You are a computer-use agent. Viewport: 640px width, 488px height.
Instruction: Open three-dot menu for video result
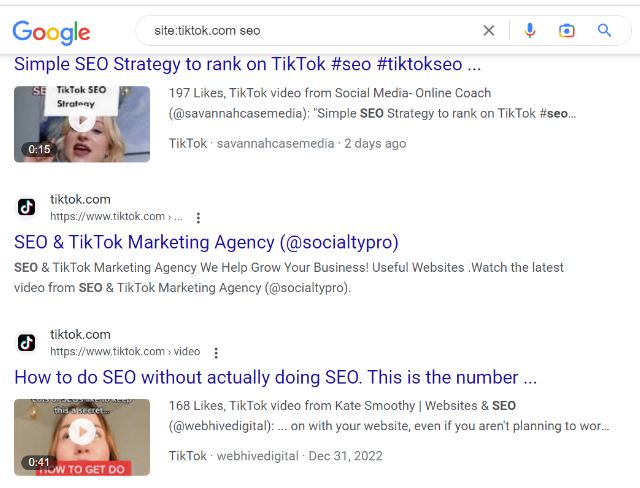point(216,353)
